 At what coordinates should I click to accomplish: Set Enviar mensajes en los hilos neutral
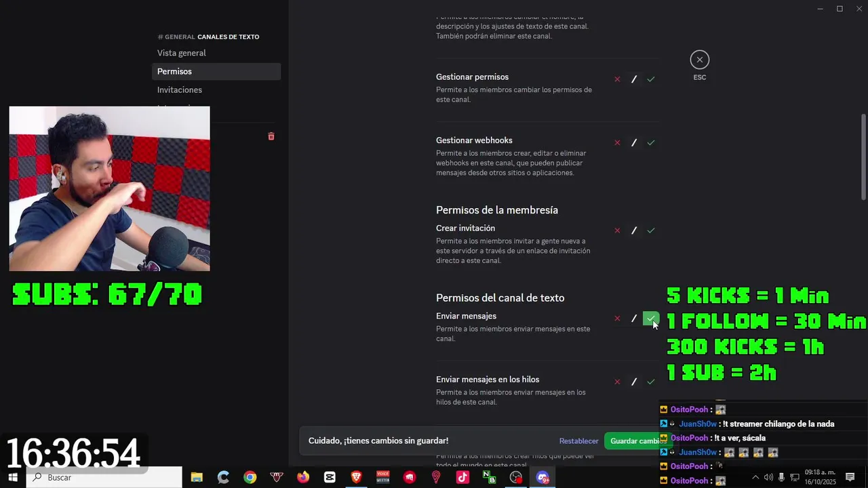click(634, 382)
